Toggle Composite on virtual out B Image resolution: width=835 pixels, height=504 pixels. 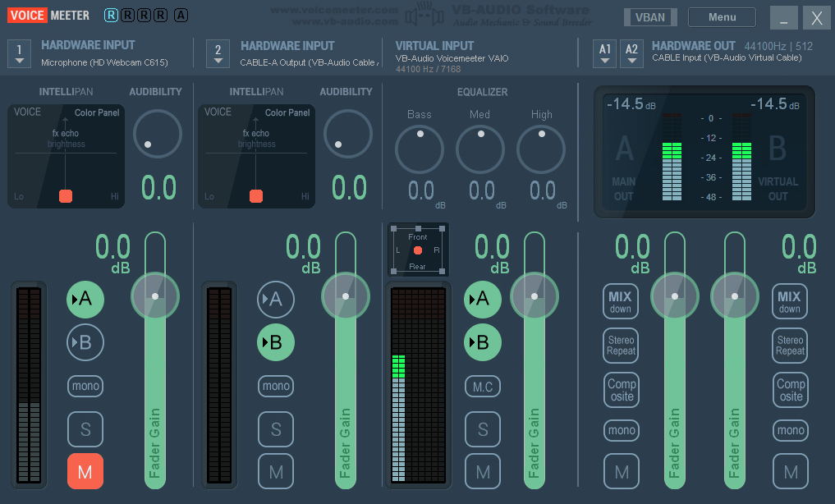791,390
